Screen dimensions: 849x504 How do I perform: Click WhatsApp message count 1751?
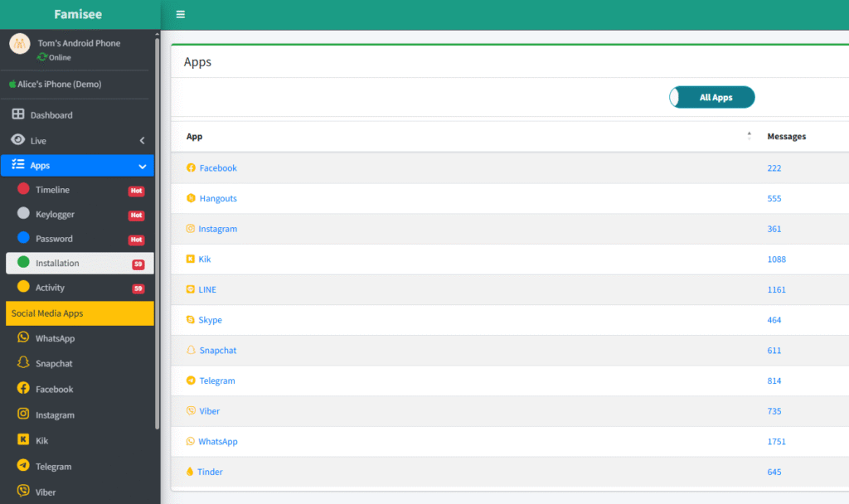click(776, 441)
